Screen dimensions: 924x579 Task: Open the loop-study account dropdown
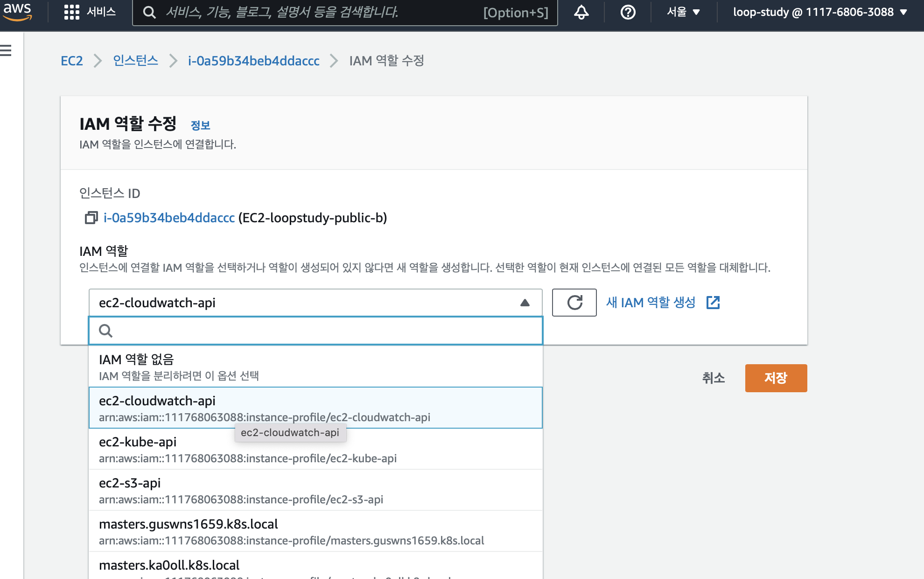(820, 12)
